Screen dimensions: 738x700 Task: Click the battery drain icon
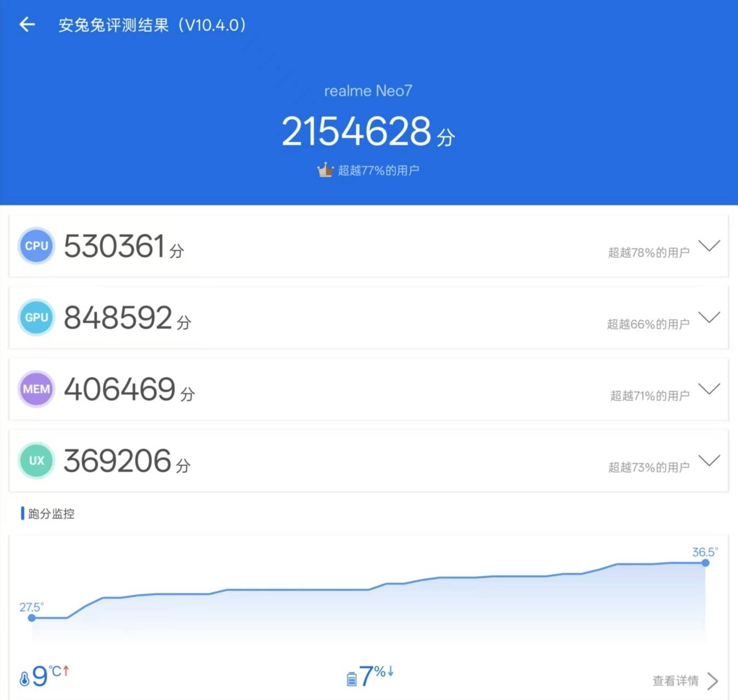pos(351,679)
